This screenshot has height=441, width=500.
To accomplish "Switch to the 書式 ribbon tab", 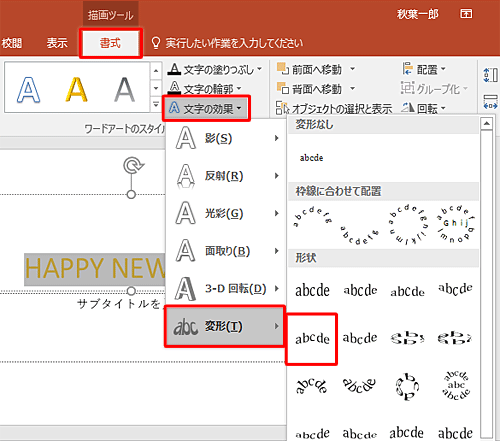I will [x=110, y=43].
